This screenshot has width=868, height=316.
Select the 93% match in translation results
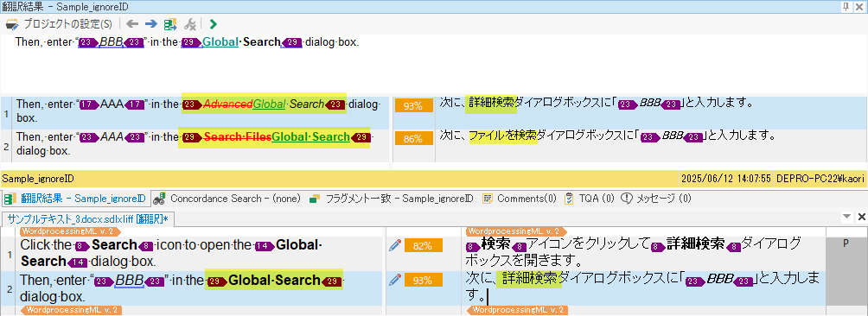413,106
